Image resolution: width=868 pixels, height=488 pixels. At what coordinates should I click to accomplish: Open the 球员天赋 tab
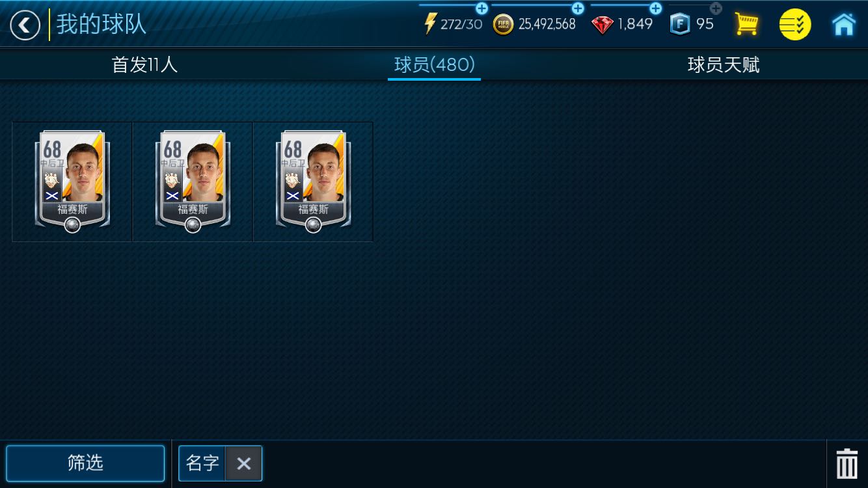724,64
